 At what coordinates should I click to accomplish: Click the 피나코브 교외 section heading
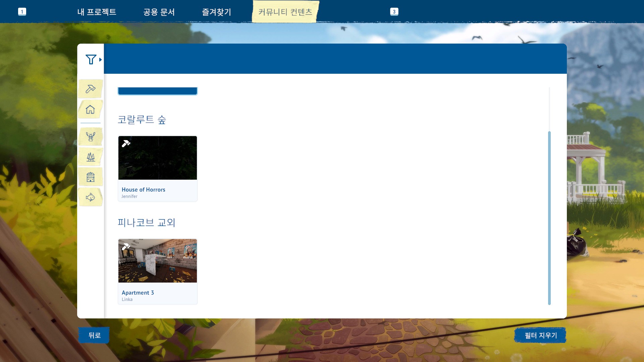tap(147, 223)
